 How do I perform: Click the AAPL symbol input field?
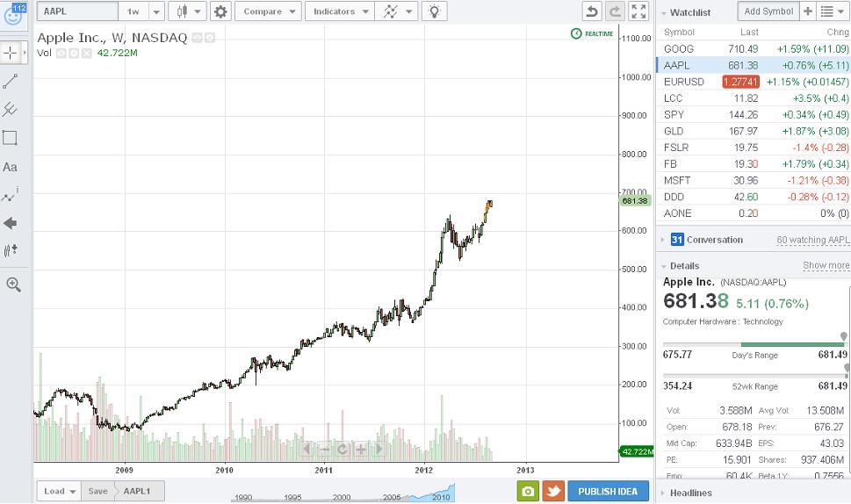(77, 11)
